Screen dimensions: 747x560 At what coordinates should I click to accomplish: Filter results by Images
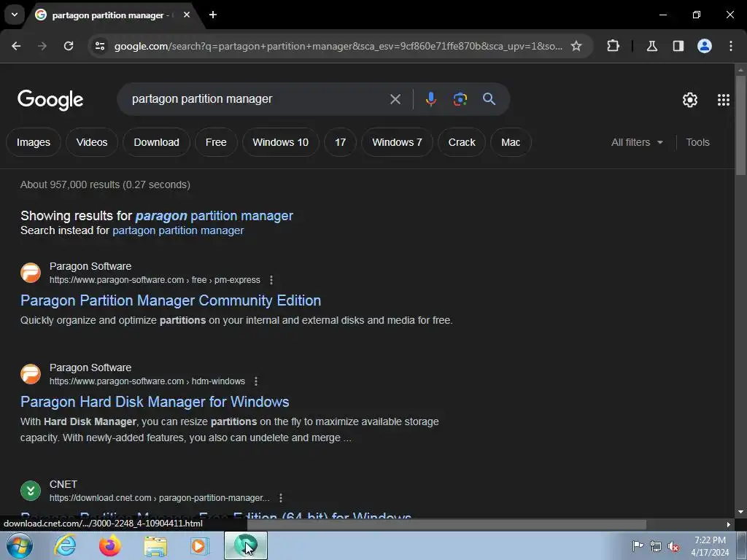34,142
